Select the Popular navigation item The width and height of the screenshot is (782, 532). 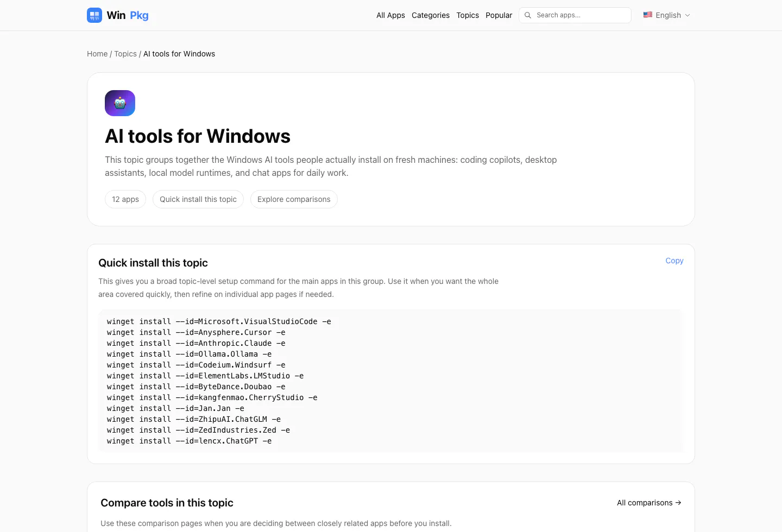499,15
